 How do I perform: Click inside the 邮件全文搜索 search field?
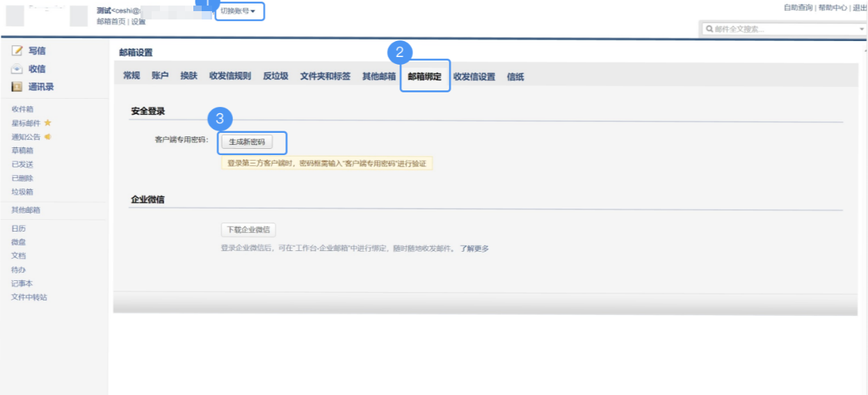(783, 29)
